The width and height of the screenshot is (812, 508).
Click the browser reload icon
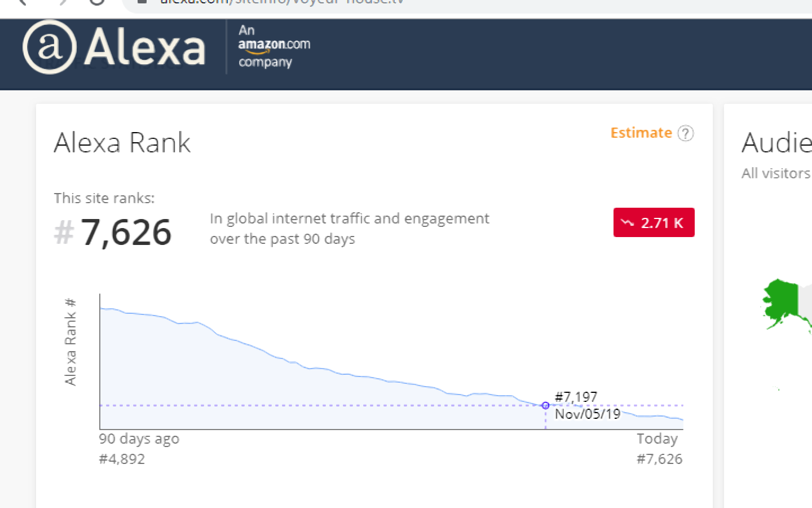point(97,2)
